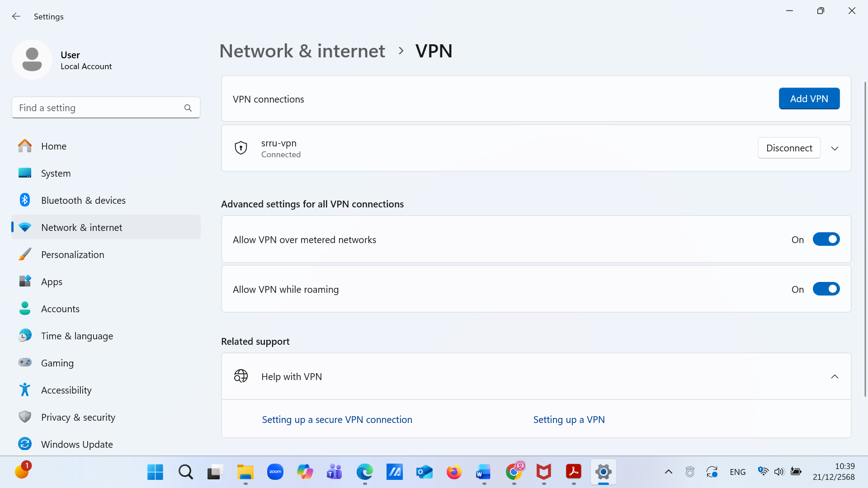Collapse the Help with VPN section

click(x=835, y=376)
